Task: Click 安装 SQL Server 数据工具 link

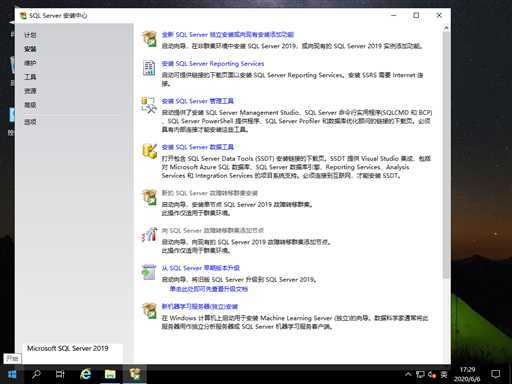Action: coord(197,147)
